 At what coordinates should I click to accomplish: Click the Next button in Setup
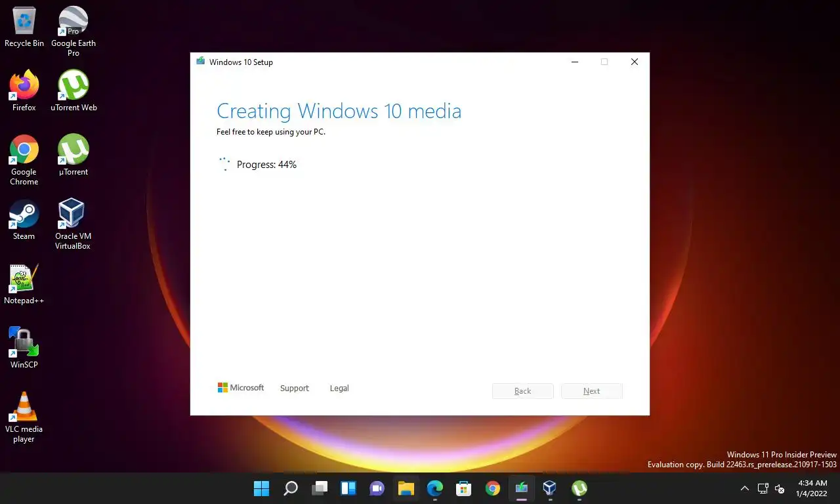tap(592, 391)
